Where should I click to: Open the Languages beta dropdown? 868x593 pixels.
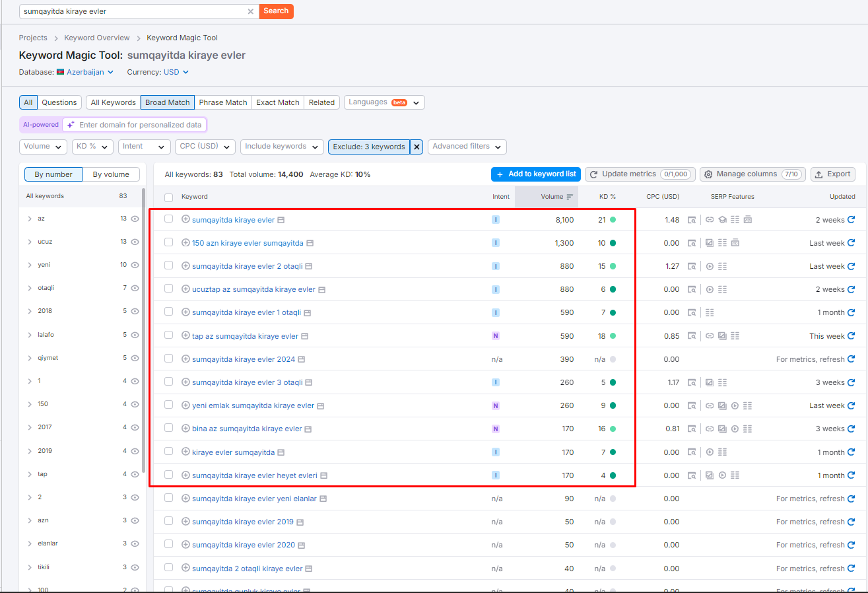click(384, 102)
